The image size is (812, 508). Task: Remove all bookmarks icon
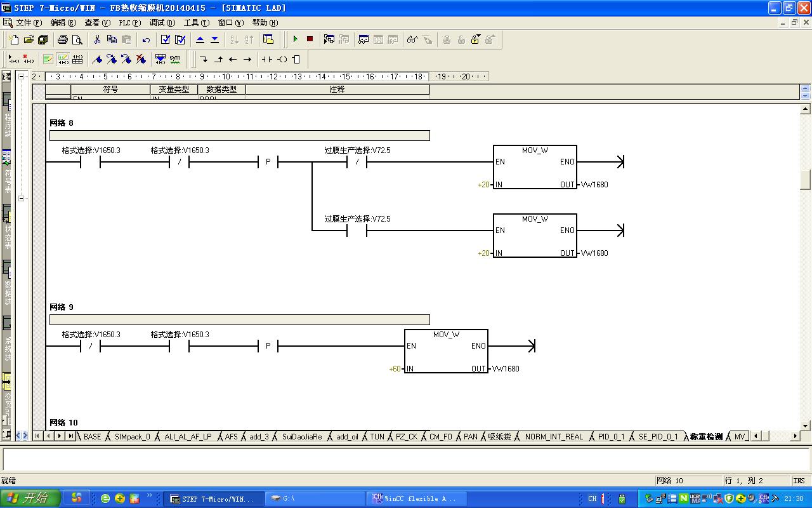pyautogui.click(x=141, y=59)
